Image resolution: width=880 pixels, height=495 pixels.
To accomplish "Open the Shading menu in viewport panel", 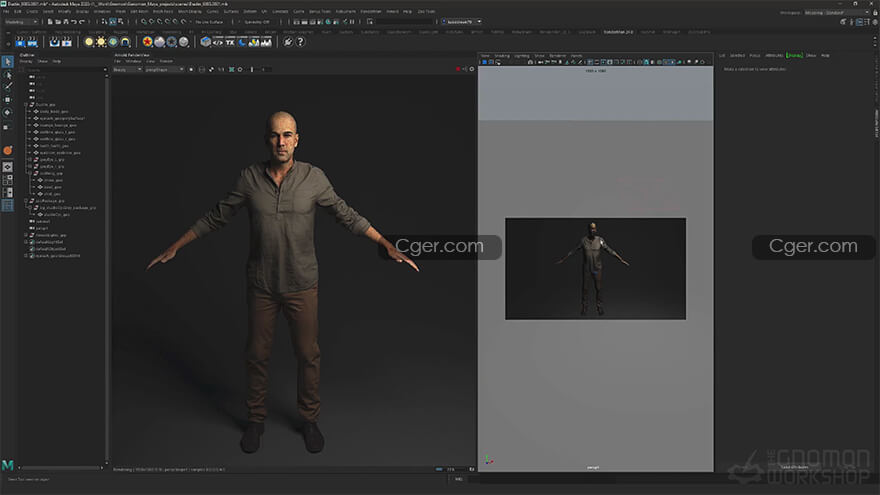I will [x=501, y=56].
